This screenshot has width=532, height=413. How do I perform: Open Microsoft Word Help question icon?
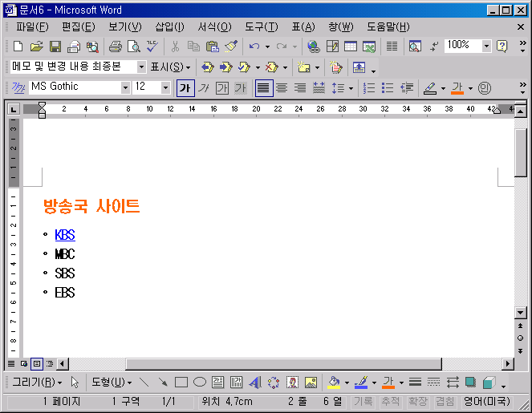pyautogui.click(x=502, y=47)
